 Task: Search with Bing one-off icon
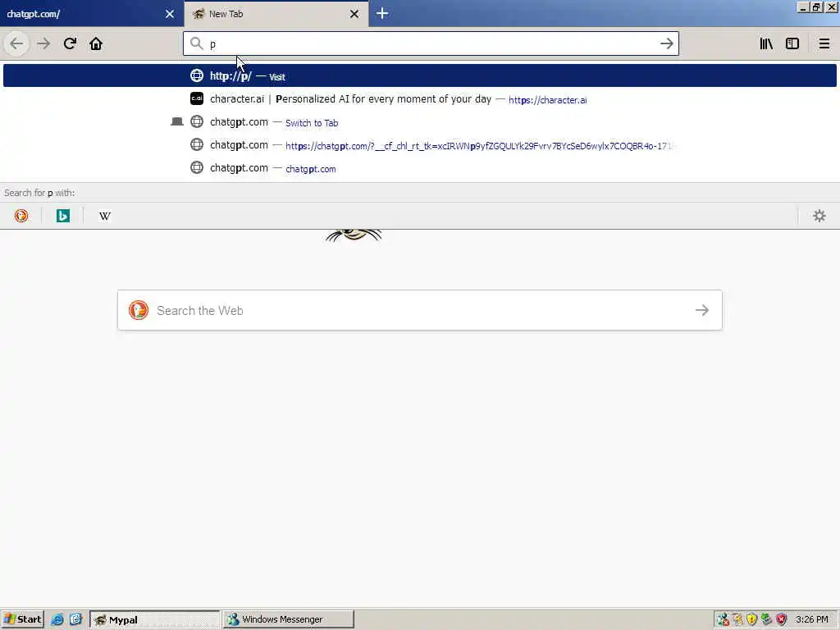(x=63, y=216)
